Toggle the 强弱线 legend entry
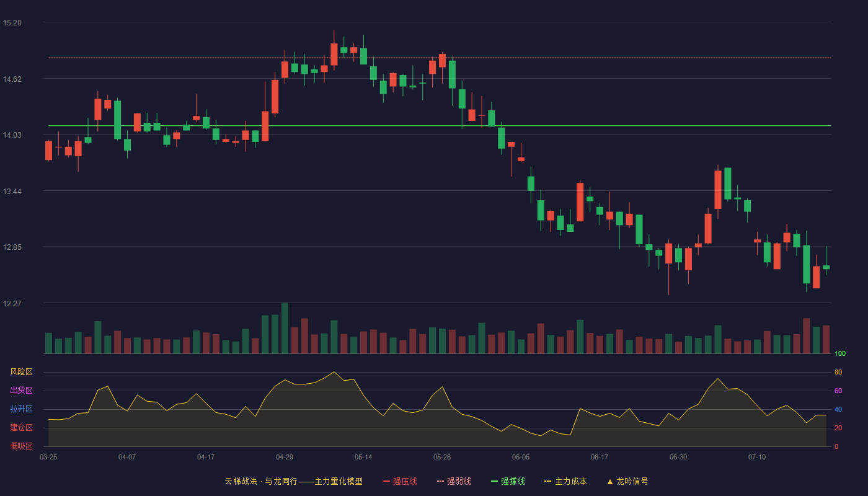The width and height of the screenshot is (868, 496). (x=454, y=481)
